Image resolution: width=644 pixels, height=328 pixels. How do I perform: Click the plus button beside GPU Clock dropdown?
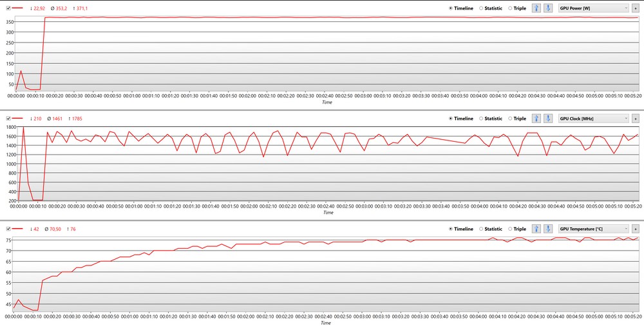pyautogui.click(x=635, y=119)
